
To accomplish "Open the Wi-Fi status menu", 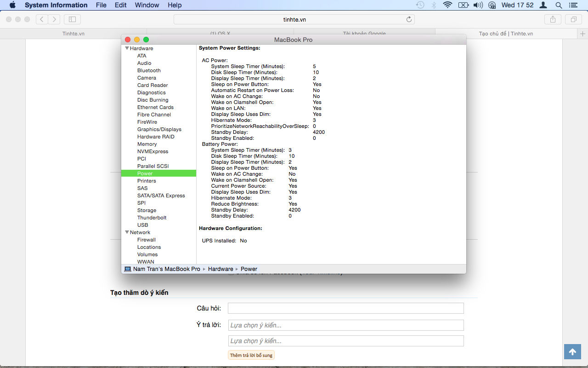I will pos(447,5).
